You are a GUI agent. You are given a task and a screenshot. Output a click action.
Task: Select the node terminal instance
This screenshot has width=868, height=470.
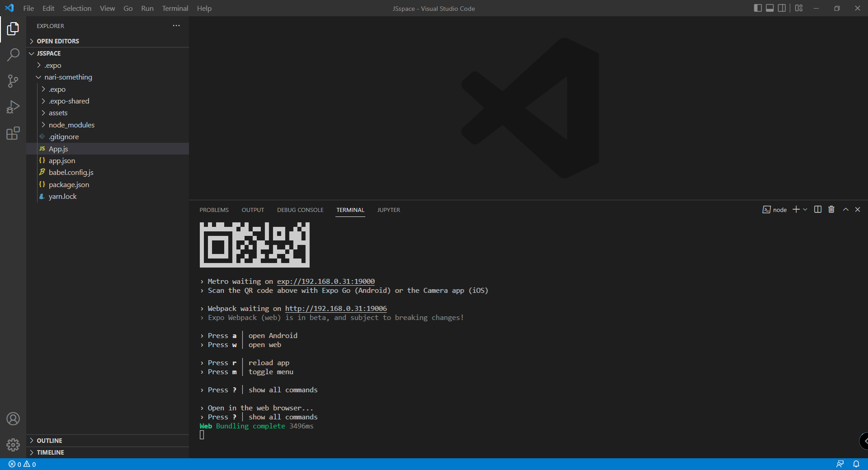coord(775,210)
